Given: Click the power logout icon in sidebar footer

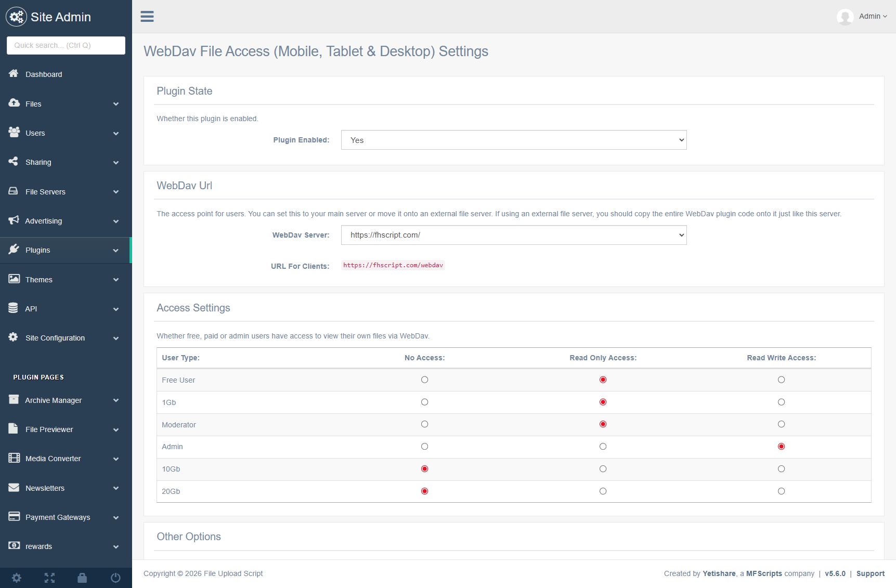Looking at the screenshot, I should (x=115, y=578).
